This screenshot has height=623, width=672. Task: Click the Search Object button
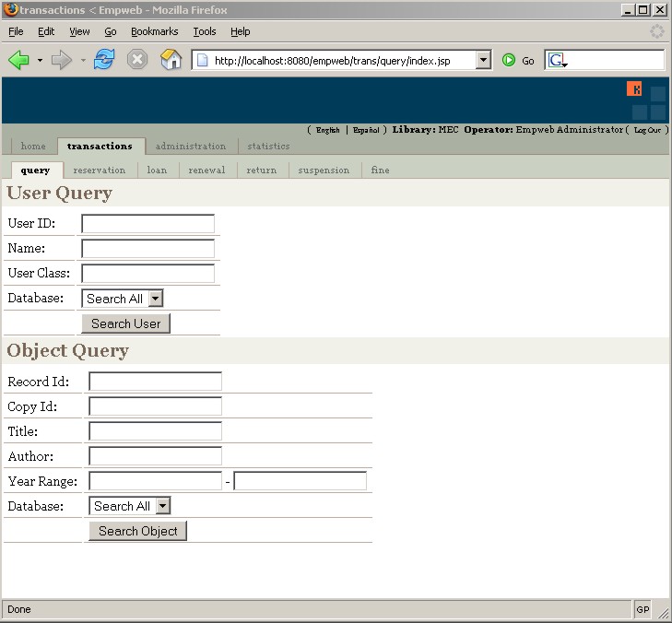(138, 531)
